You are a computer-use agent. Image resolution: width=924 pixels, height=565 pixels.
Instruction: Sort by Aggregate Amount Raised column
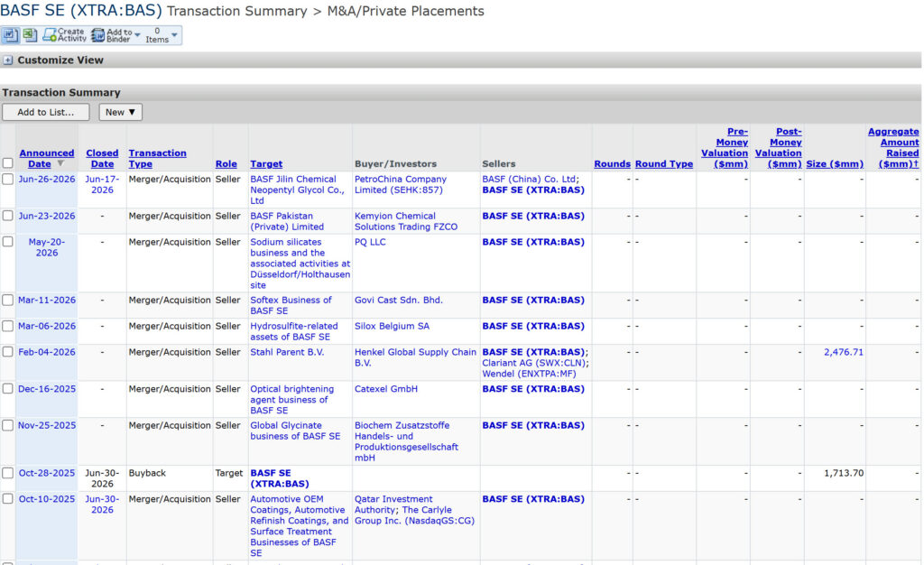(x=893, y=148)
